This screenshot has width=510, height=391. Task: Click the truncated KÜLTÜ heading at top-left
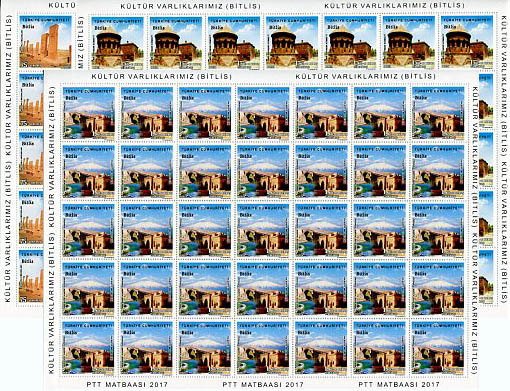point(62,5)
